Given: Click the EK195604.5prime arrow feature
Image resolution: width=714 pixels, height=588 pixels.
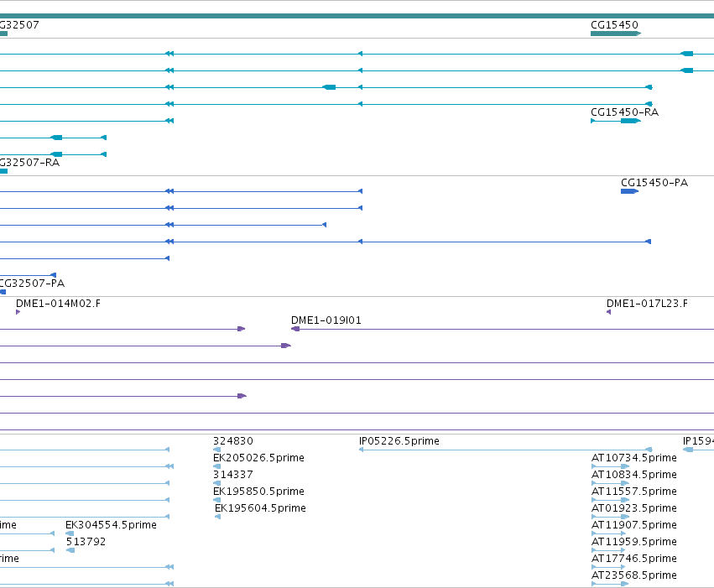Looking at the screenshot, I should click(x=217, y=517).
